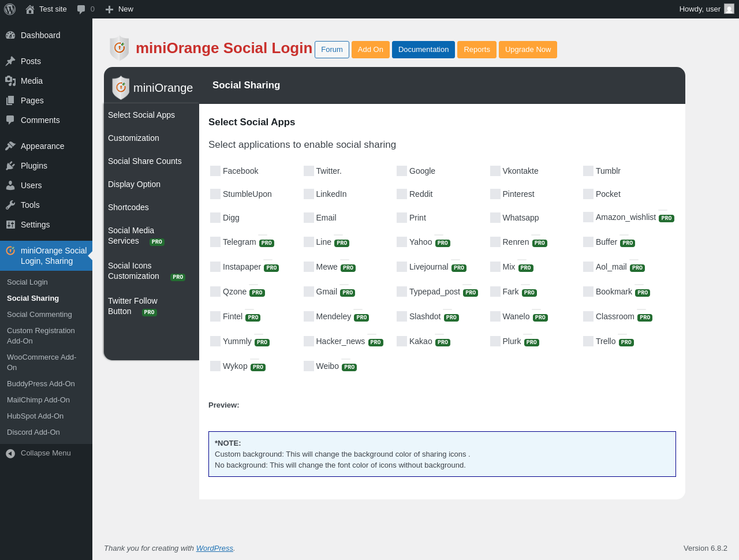Check the Whatsapp checkbox
This screenshot has height=560, width=739.
pos(495,218)
